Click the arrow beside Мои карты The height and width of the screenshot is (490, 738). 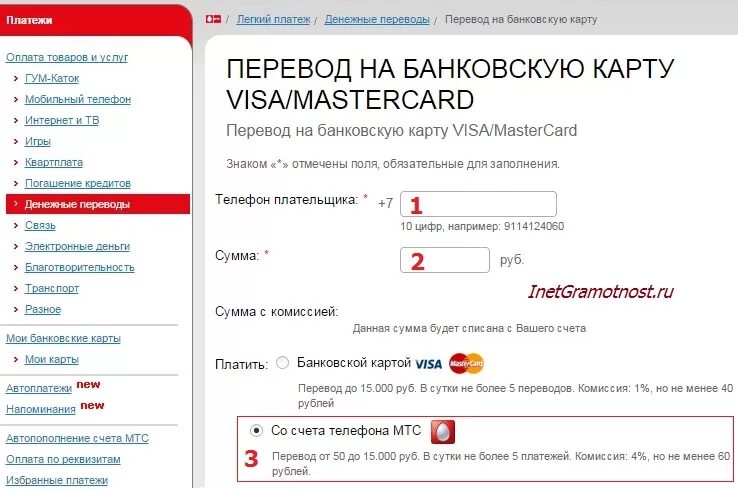(x=16, y=359)
